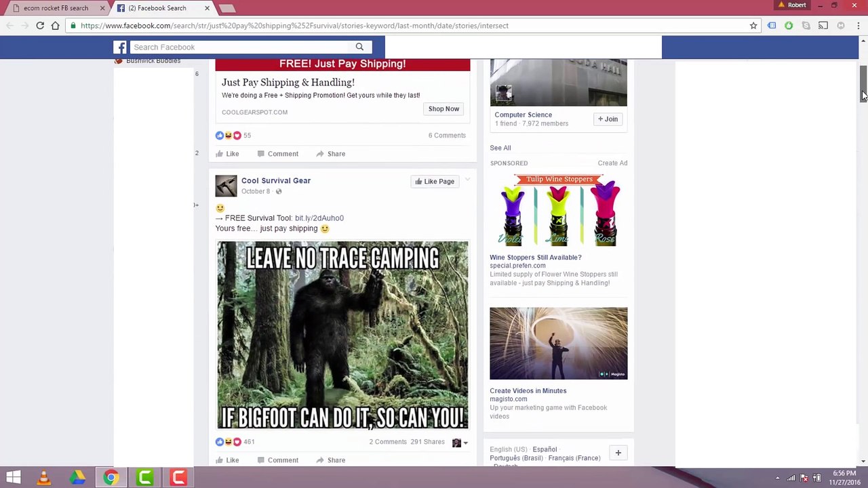Like the Bigfoot camping post
Image resolution: width=868 pixels, height=488 pixels.
[x=227, y=460]
